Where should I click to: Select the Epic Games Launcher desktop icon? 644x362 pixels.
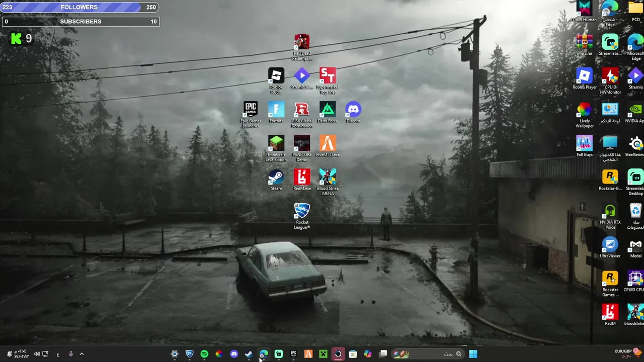(251, 115)
